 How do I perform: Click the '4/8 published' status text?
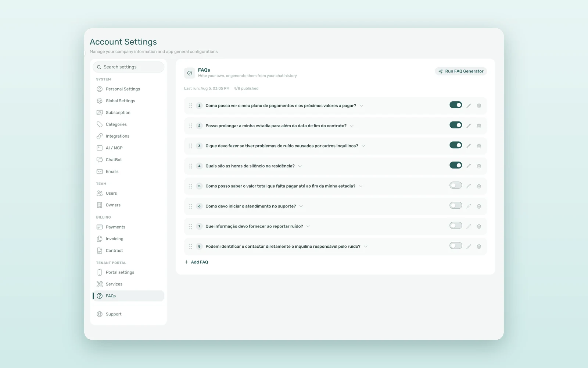[246, 88]
